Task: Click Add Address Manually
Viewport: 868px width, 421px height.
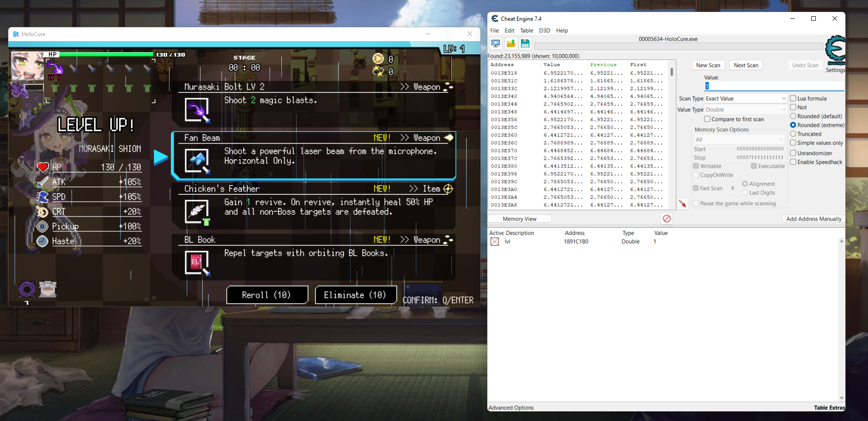Action: (x=813, y=219)
